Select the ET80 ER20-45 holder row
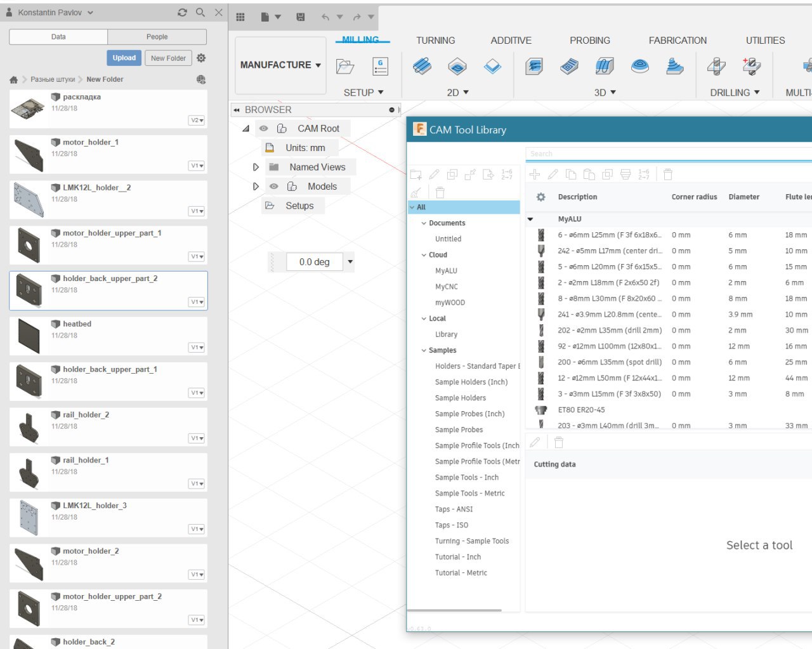This screenshot has height=649, width=812. tap(669, 410)
